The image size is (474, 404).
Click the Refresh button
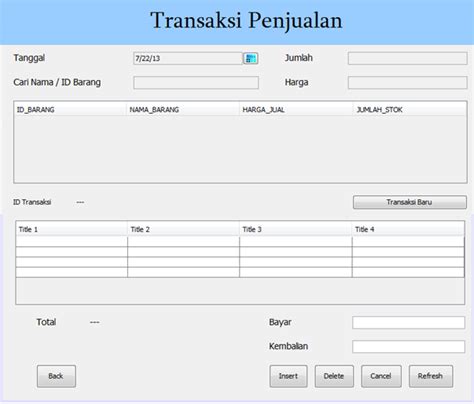coord(431,376)
